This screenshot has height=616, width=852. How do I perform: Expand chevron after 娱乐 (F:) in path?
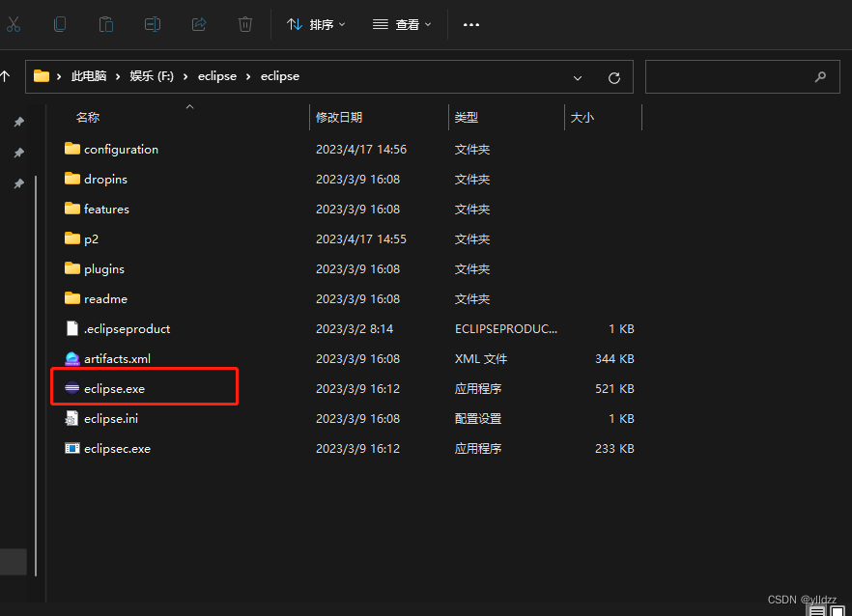(x=185, y=76)
